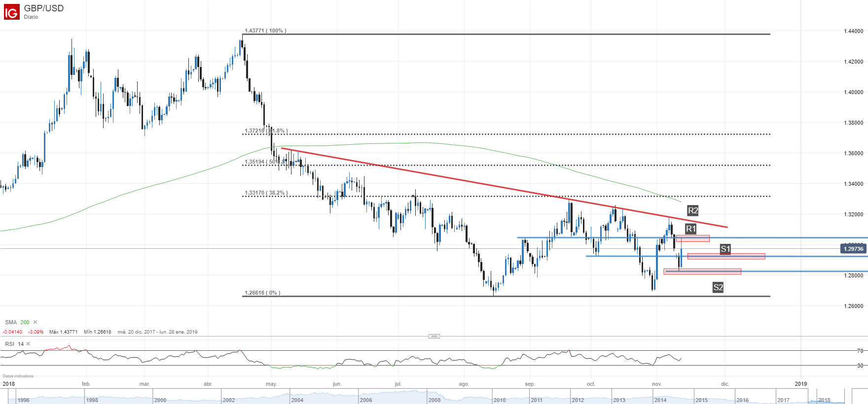Click the IG logo icon
Image resolution: width=868 pixels, height=404 pixels.
[x=11, y=12]
